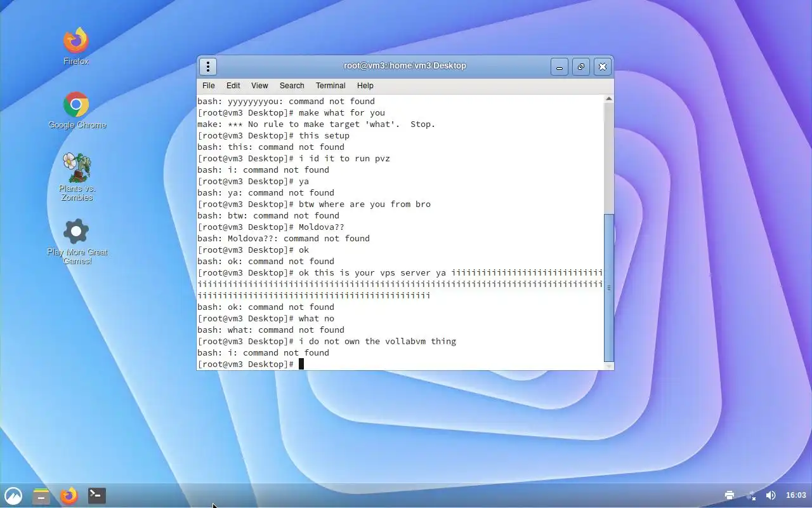Click 'bash: ya: command not found' line

(266, 193)
